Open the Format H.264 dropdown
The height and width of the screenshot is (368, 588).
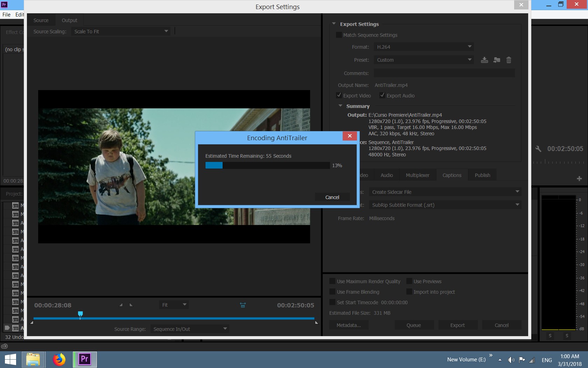(x=424, y=47)
